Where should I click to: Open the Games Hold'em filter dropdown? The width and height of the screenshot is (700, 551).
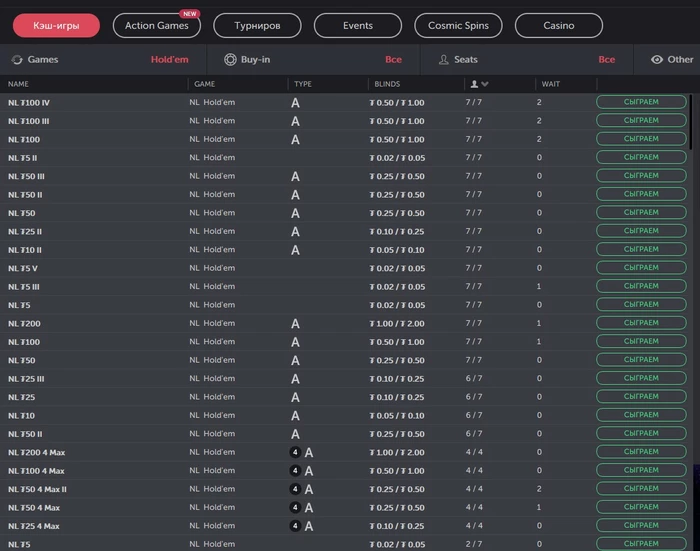click(x=169, y=59)
